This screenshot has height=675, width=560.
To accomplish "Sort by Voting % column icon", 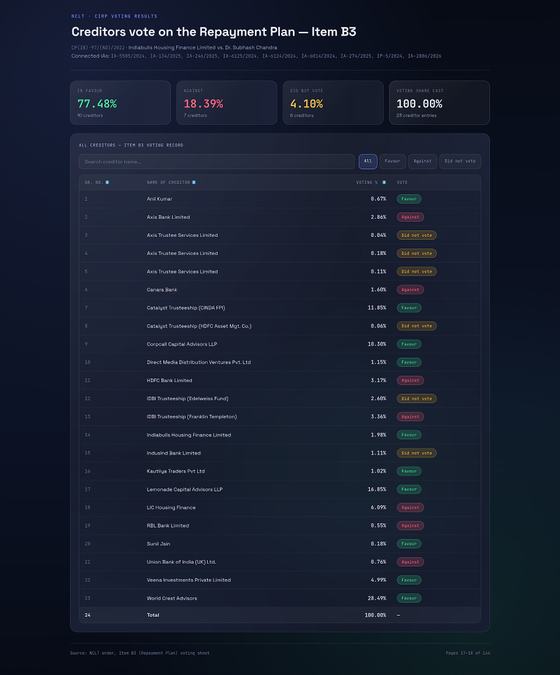I will (x=384, y=182).
